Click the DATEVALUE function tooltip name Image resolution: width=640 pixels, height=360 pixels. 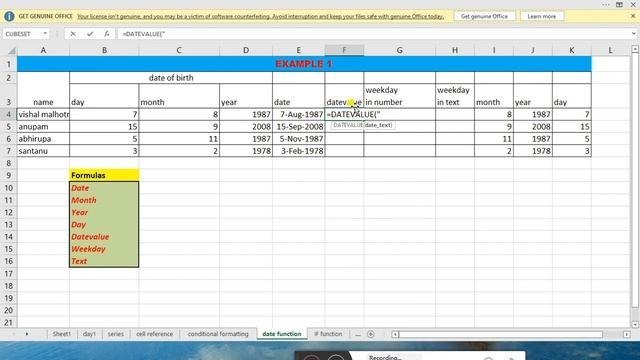[348, 125]
